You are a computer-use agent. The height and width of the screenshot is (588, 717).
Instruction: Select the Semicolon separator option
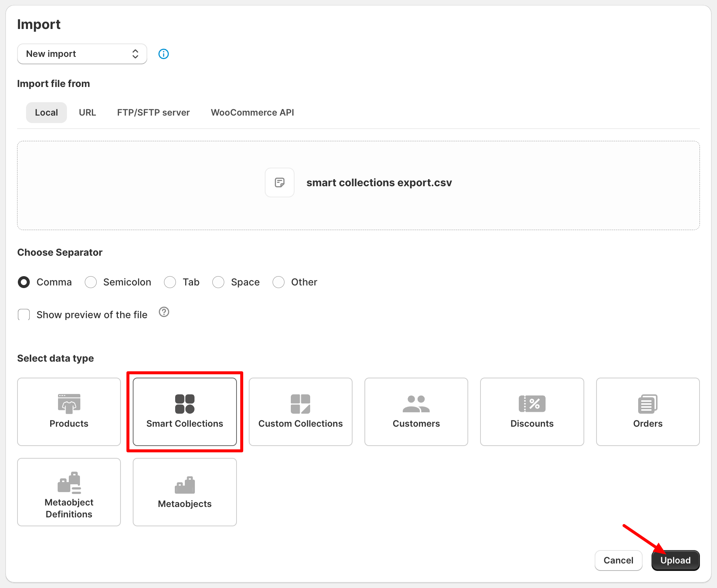[x=91, y=282]
